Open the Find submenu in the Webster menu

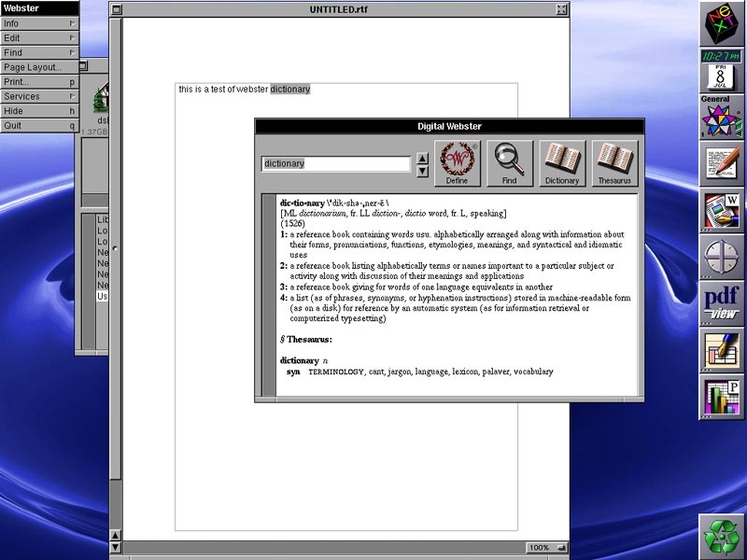(x=39, y=52)
